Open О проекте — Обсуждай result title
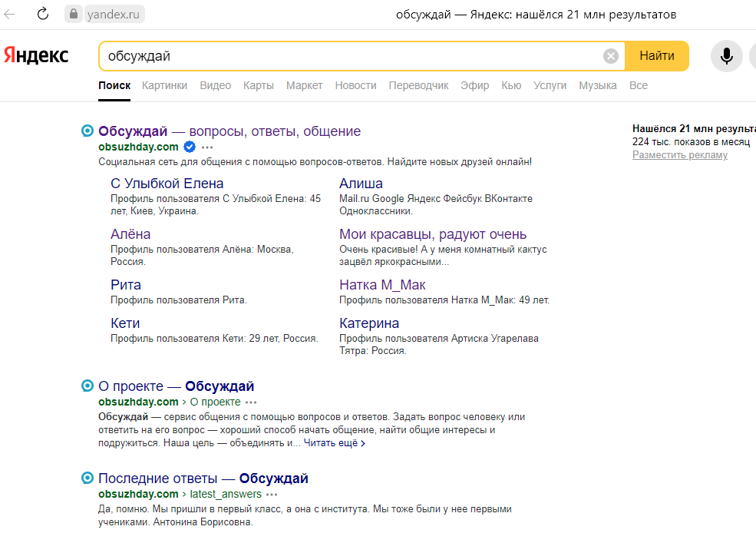 [x=176, y=386]
